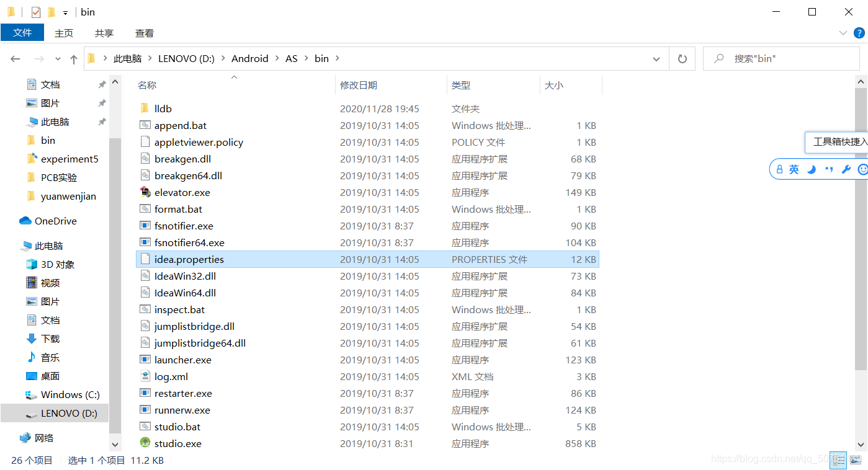Open the 文件 menu tab
868x470 pixels.
click(22, 32)
